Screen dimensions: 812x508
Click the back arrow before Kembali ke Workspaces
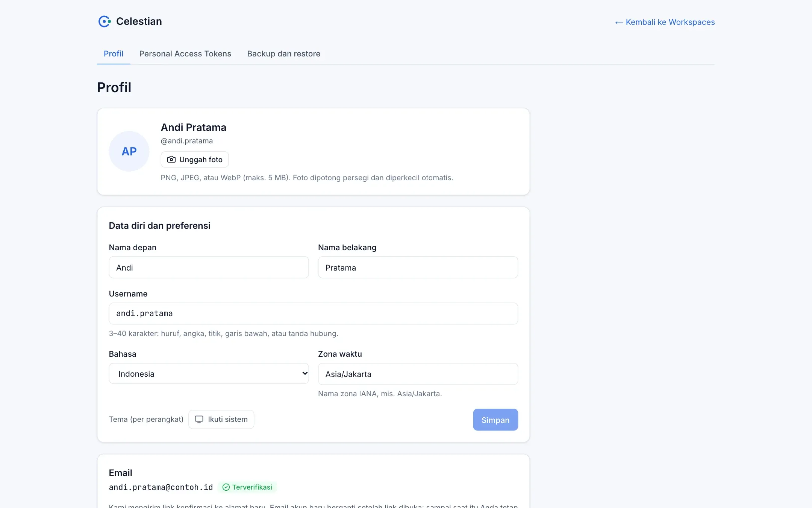point(619,23)
